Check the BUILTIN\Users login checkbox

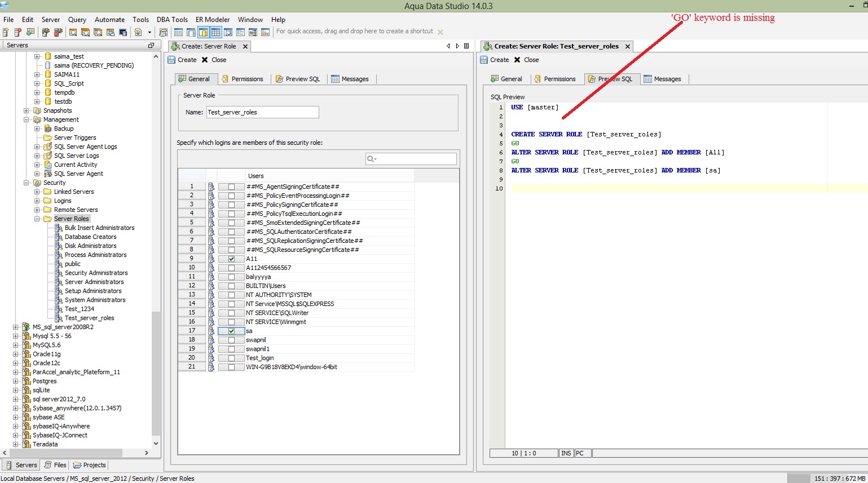point(231,286)
